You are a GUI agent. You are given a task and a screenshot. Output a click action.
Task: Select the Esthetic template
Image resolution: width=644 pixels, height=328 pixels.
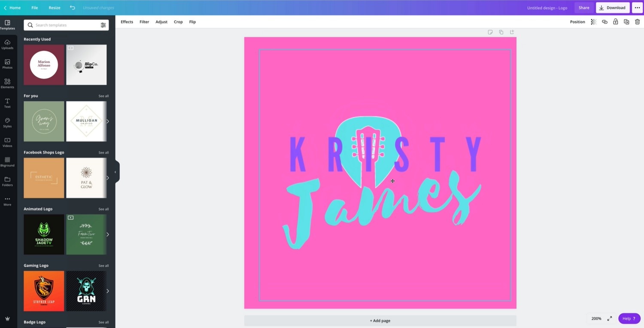(44, 178)
